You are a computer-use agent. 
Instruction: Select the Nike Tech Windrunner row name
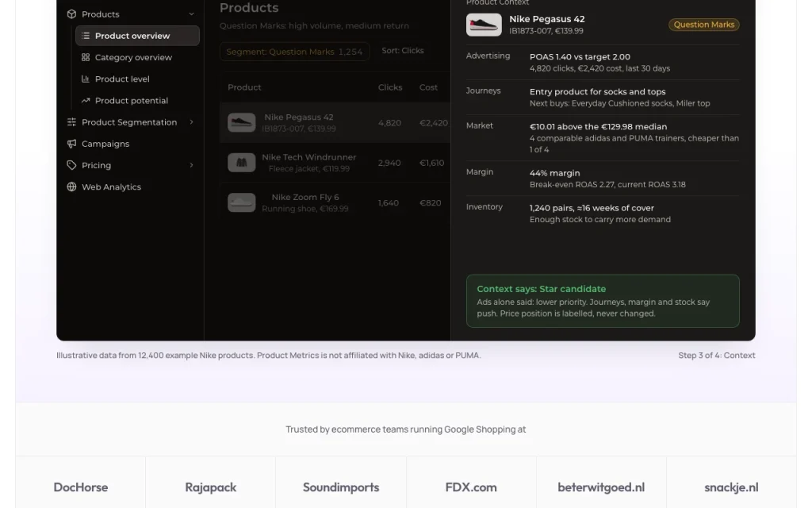click(308, 157)
